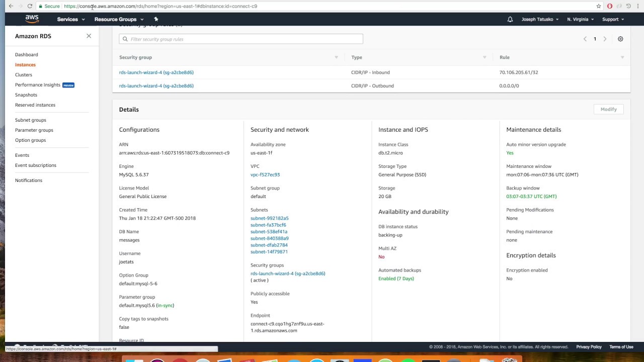Open the Resource Groups dropdown

pyautogui.click(x=119, y=19)
